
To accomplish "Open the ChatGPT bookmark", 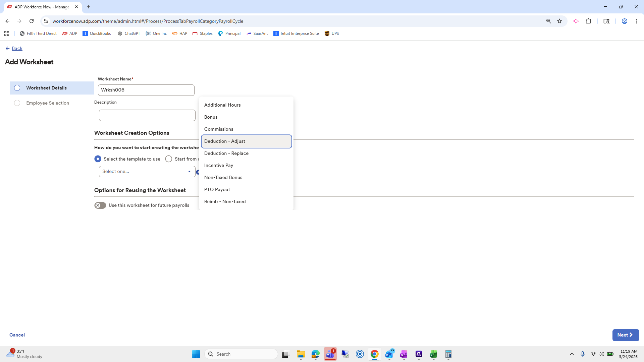I will (x=129, y=33).
